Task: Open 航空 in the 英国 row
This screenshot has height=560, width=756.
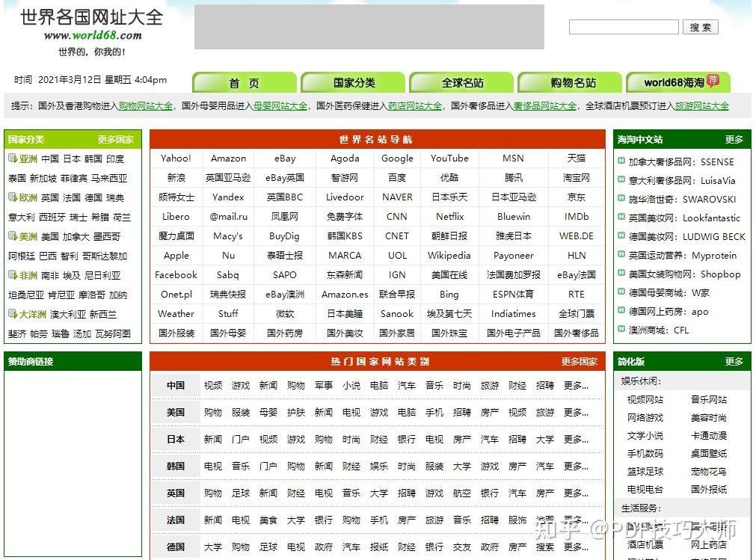Action: [x=462, y=493]
